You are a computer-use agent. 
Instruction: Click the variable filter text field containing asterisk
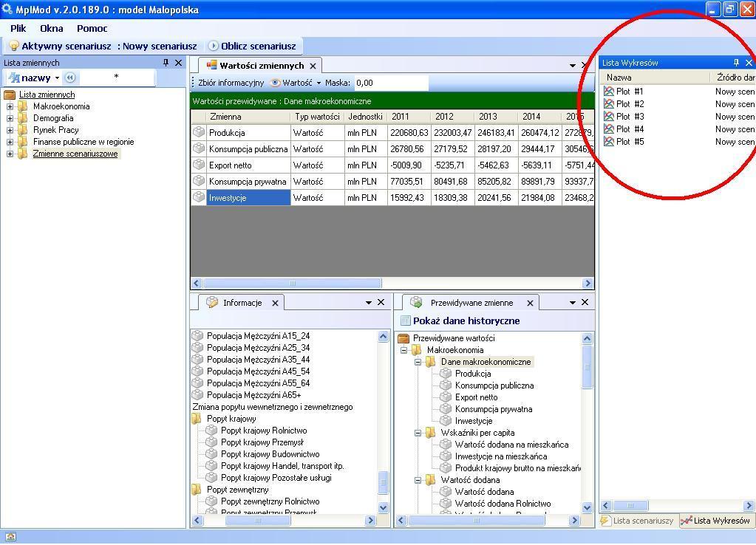pos(116,78)
